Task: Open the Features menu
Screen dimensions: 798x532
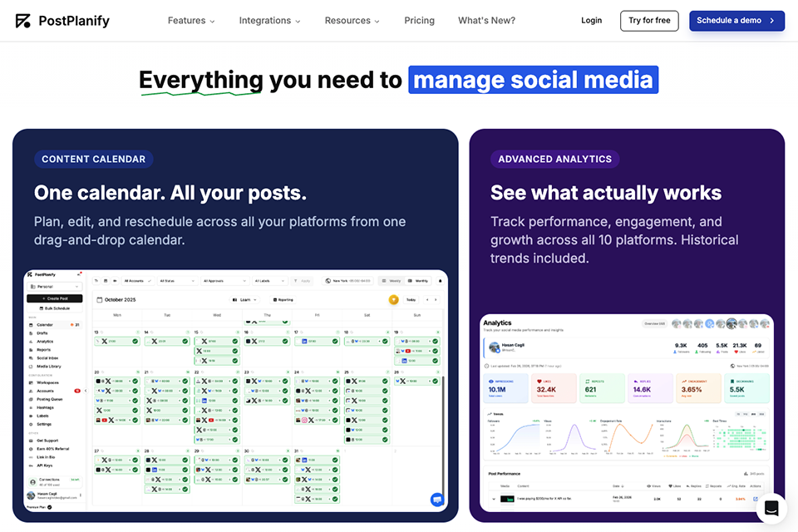Action: point(191,20)
